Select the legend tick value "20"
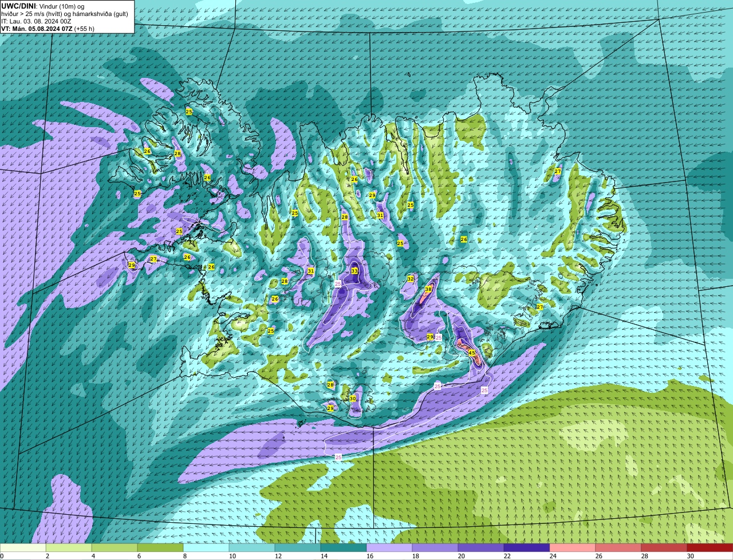The height and width of the screenshot is (560, 733). [461, 556]
